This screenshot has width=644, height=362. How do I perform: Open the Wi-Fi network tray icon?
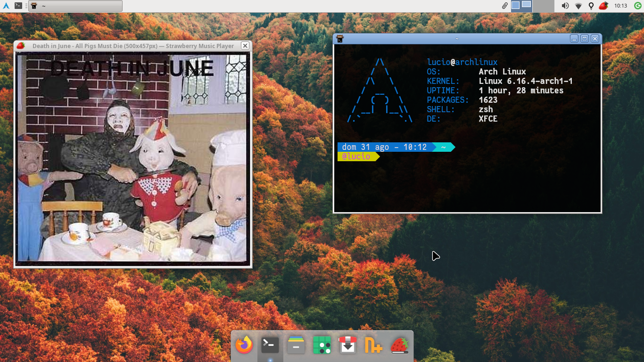click(578, 6)
